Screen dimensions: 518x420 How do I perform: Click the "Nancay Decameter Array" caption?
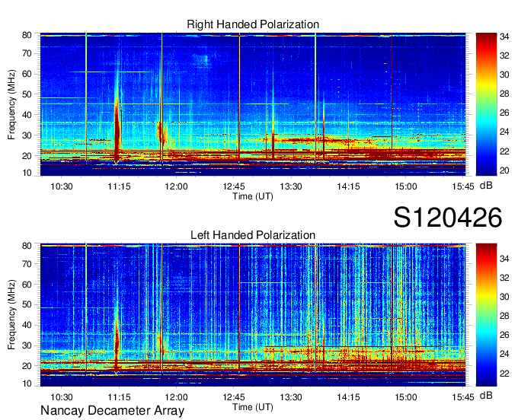pos(112,411)
